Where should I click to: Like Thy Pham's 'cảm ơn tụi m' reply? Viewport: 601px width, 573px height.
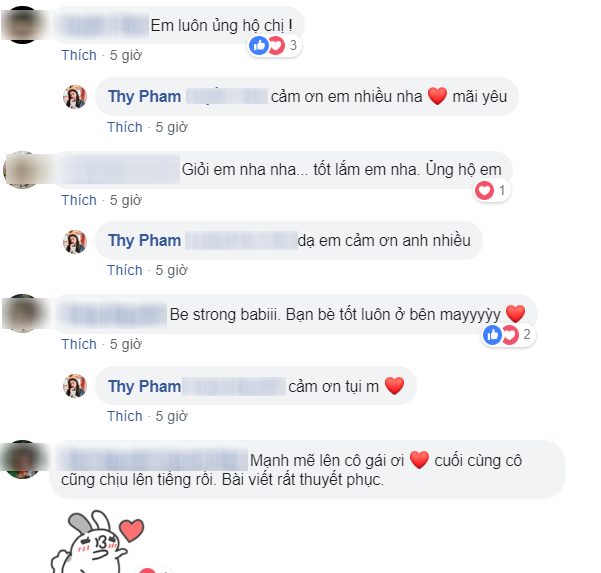125,416
